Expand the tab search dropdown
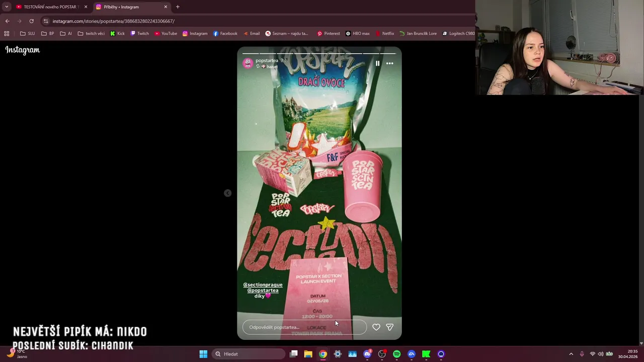Screen dimensions: 644x362 coord(6,7)
